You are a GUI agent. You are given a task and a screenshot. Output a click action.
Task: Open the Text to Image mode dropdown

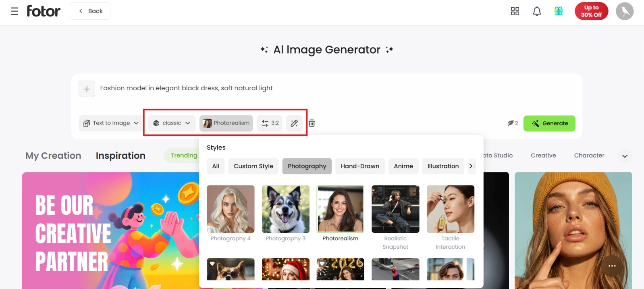111,123
